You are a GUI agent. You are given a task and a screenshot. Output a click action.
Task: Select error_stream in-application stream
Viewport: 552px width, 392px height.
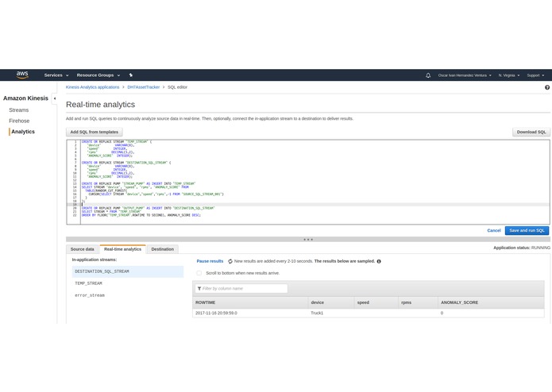[x=90, y=295]
